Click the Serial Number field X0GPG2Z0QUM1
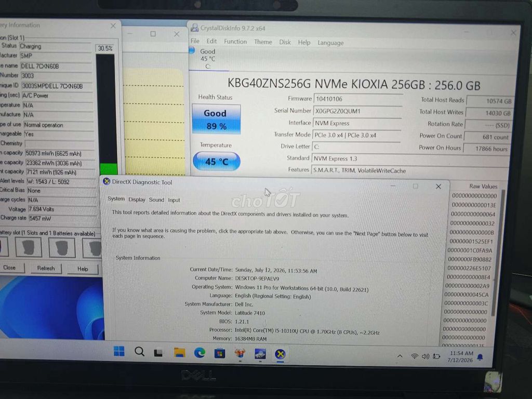This screenshot has width=532, height=399. [357, 111]
